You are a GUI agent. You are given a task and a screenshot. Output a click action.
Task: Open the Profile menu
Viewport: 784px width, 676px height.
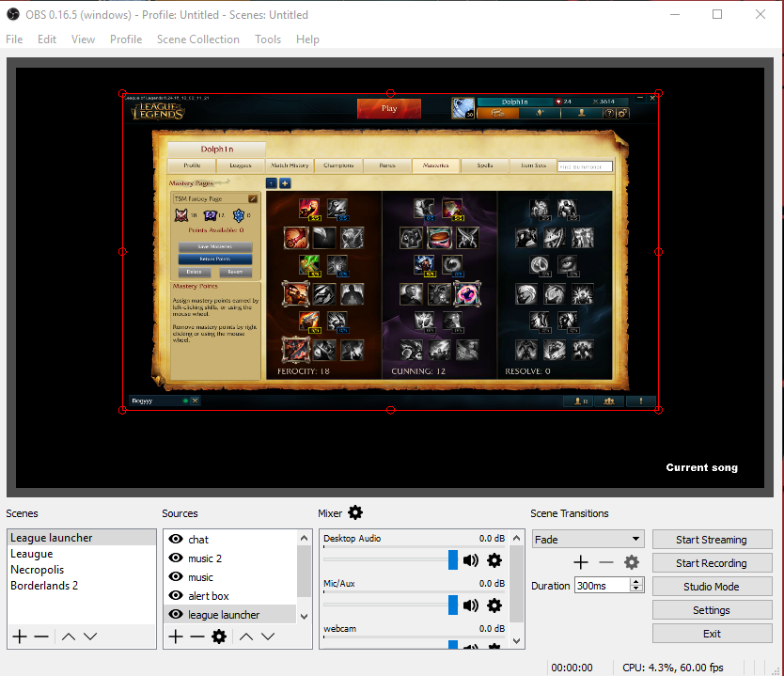coord(126,39)
